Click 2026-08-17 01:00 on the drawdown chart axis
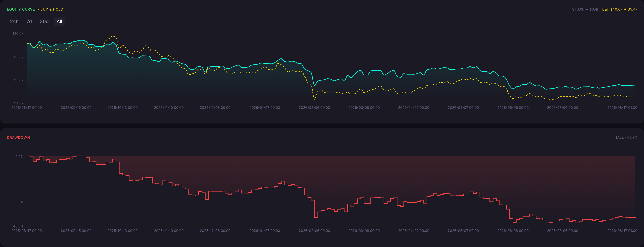The height and width of the screenshot is (247, 644). 622,231
